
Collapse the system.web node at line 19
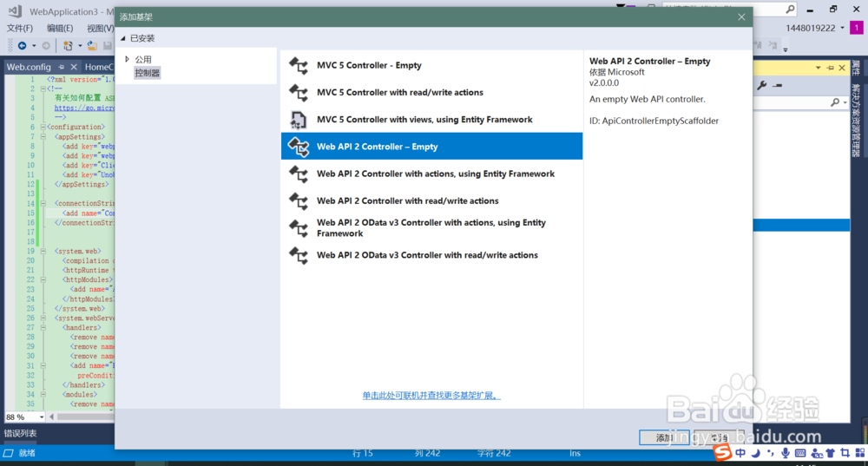pyautogui.click(x=43, y=252)
